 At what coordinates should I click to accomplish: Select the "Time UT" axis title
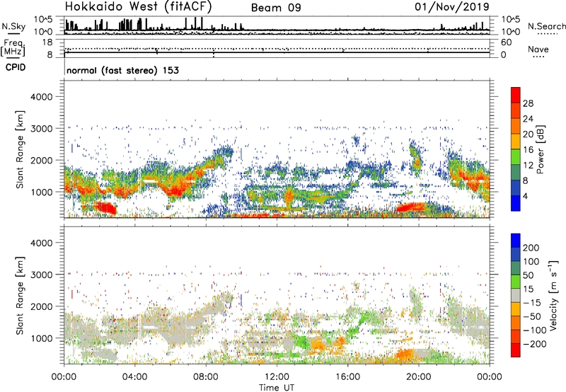coord(277,388)
